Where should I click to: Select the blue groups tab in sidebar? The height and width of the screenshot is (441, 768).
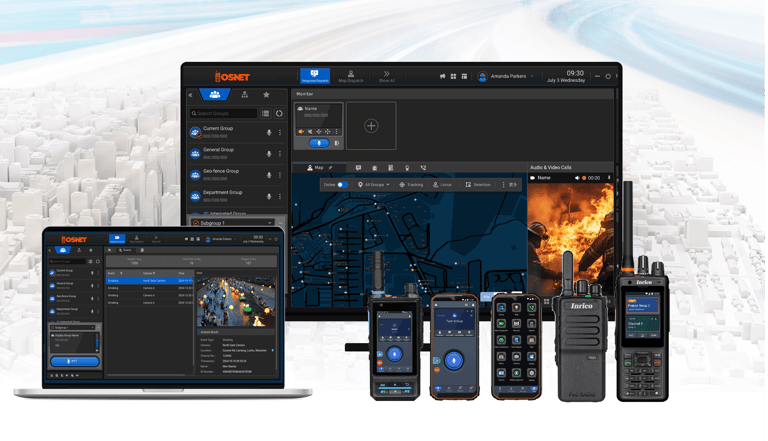pyautogui.click(x=215, y=95)
